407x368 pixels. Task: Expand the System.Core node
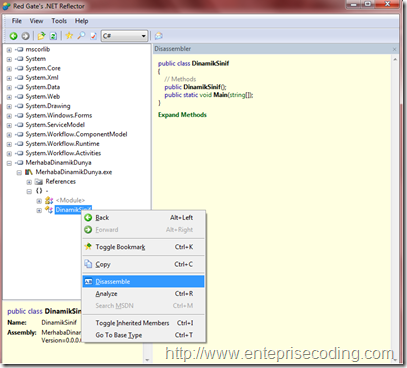(x=9, y=68)
